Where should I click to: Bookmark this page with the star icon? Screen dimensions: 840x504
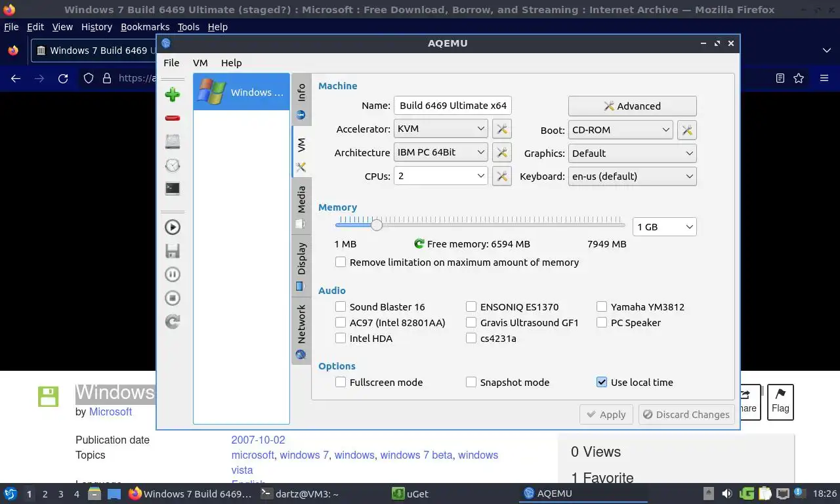point(799,78)
